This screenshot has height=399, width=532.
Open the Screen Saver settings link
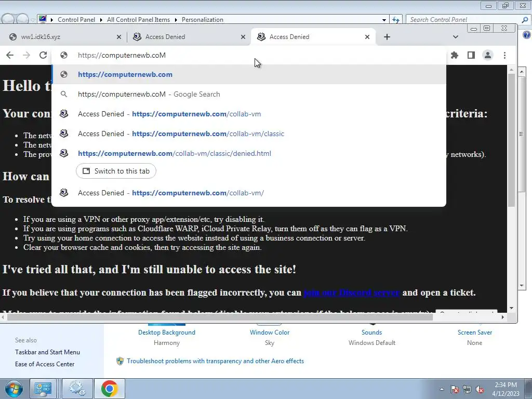pyautogui.click(x=475, y=332)
